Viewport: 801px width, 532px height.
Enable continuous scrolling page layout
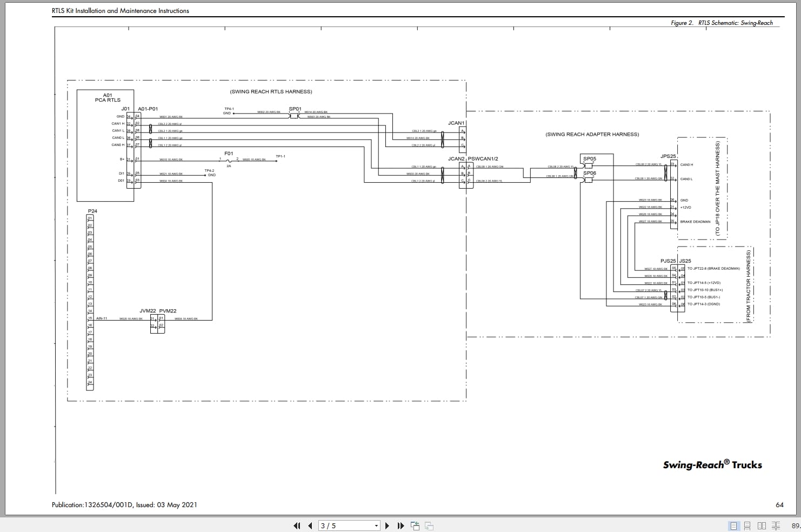pyautogui.click(x=747, y=526)
